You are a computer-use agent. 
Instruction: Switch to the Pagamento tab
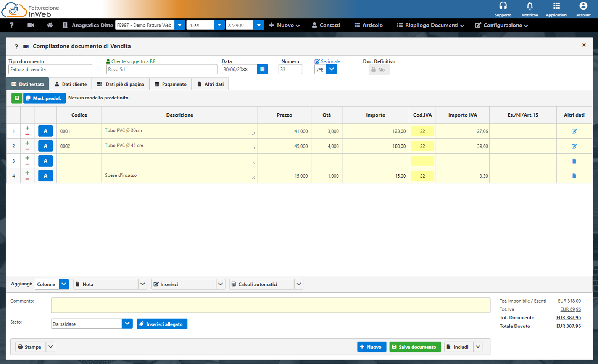pyautogui.click(x=171, y=84)
